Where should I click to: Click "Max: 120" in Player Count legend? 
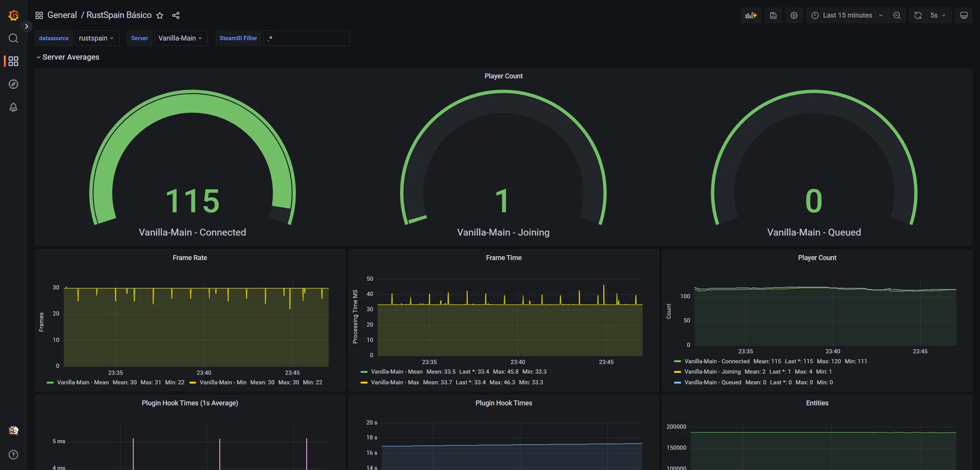coord(829,361)
